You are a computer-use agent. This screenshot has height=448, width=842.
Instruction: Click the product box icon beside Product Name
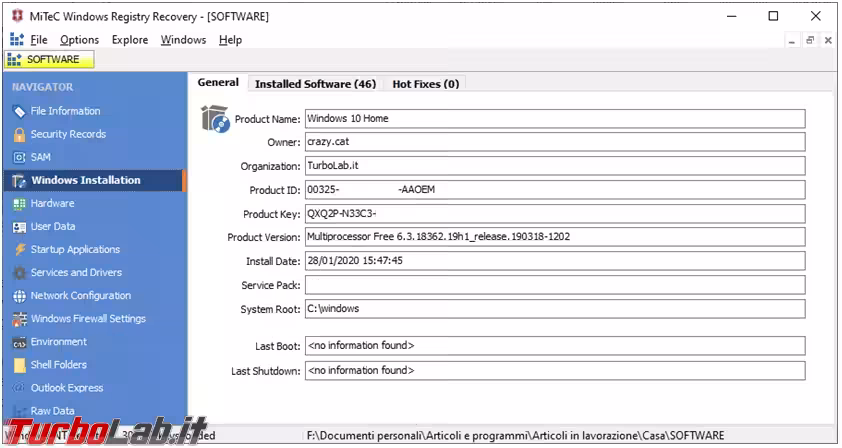pyautogui.click(x=215, y=119)
